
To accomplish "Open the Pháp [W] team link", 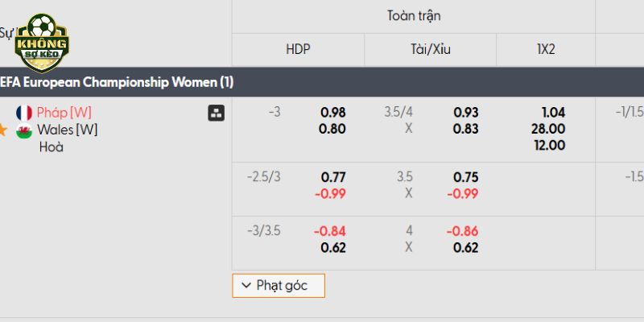I will click(64, 113).
